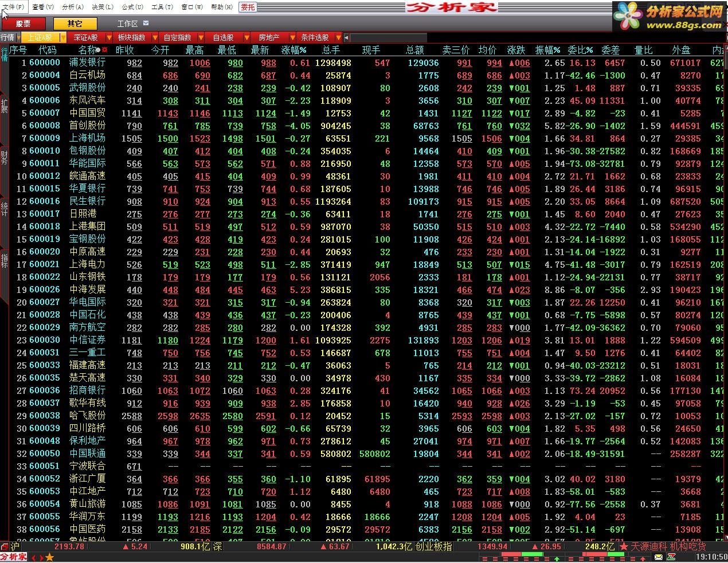Viewport: 728px width, 563px height.
Task: Open the 查看(V) menu
Action: (43, 7)
